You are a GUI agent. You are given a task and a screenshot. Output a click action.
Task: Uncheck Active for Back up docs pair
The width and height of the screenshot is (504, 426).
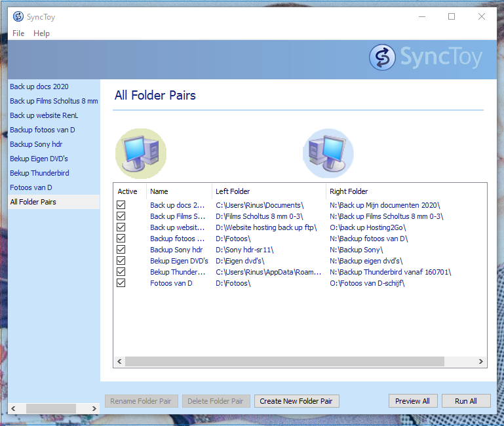point(121,204)
